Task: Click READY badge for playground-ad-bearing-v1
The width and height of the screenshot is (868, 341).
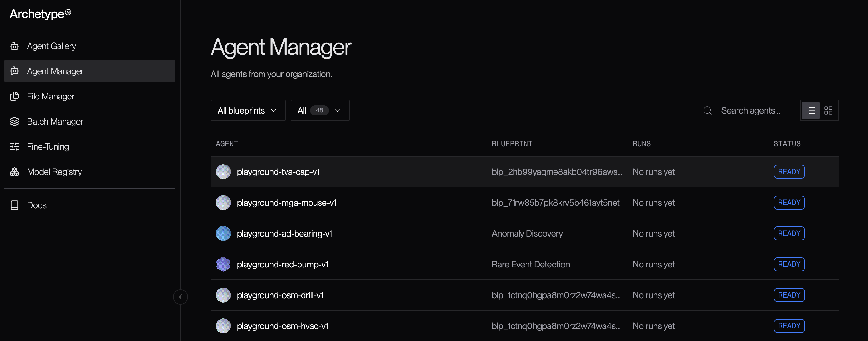Action: 789,233
